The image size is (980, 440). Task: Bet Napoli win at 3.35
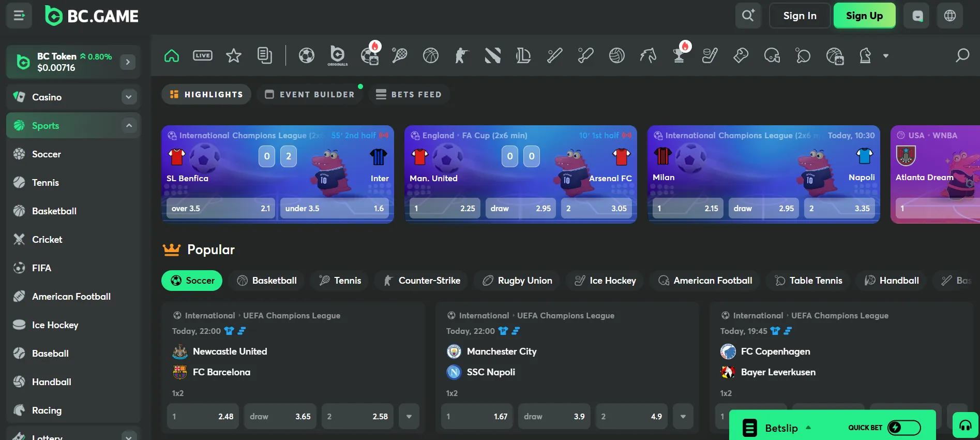point(839,208)
